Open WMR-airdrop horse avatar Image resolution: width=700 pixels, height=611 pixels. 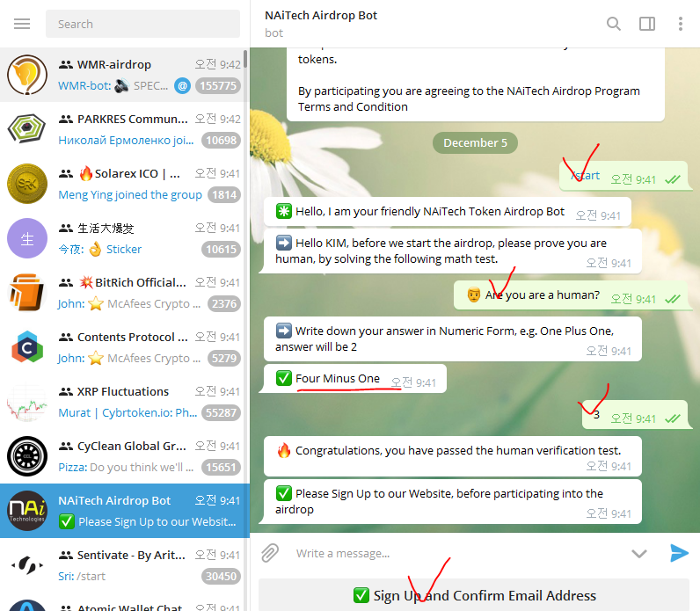[x=27, y=75]
